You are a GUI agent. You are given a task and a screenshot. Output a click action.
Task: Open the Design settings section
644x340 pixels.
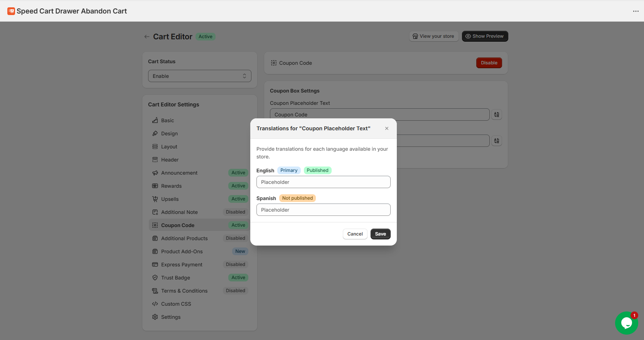169,134
